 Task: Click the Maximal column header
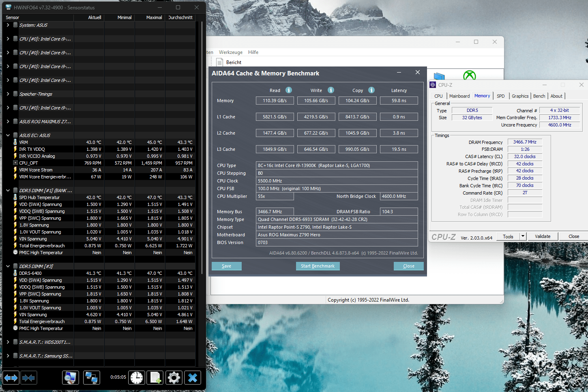[150, 17]
